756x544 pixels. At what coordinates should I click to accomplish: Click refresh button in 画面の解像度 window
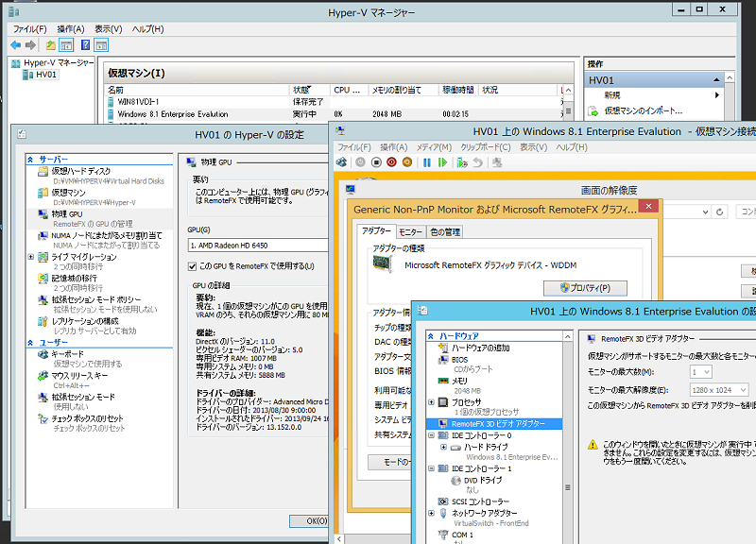tap(720, 212)
